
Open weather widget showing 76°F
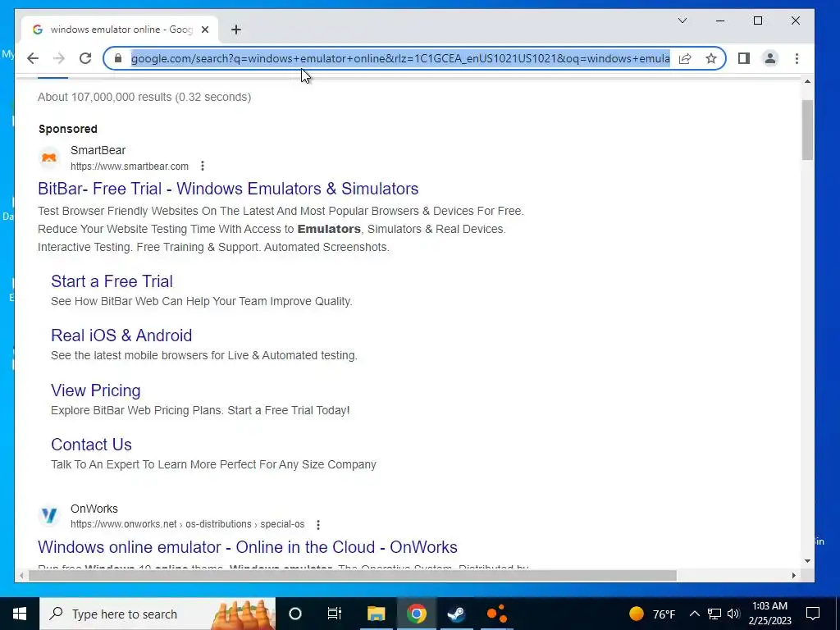tap(652, 614)
